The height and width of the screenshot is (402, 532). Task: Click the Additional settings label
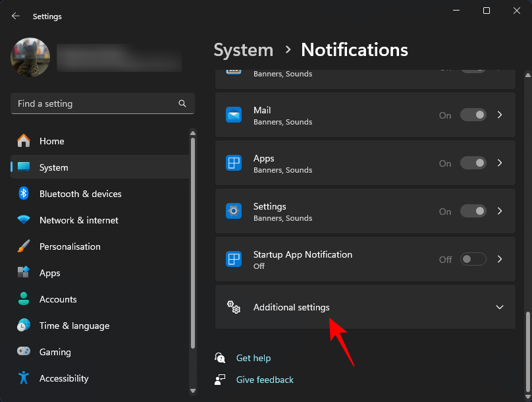292,307
